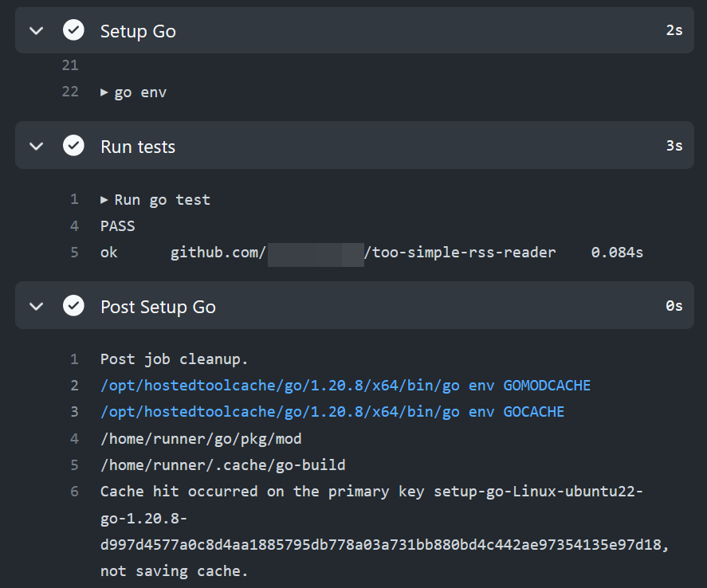Image resolution: width=707 pixels, height=588 pixels.
Task: Click the Post job cleanup log line
Action: 175,359
